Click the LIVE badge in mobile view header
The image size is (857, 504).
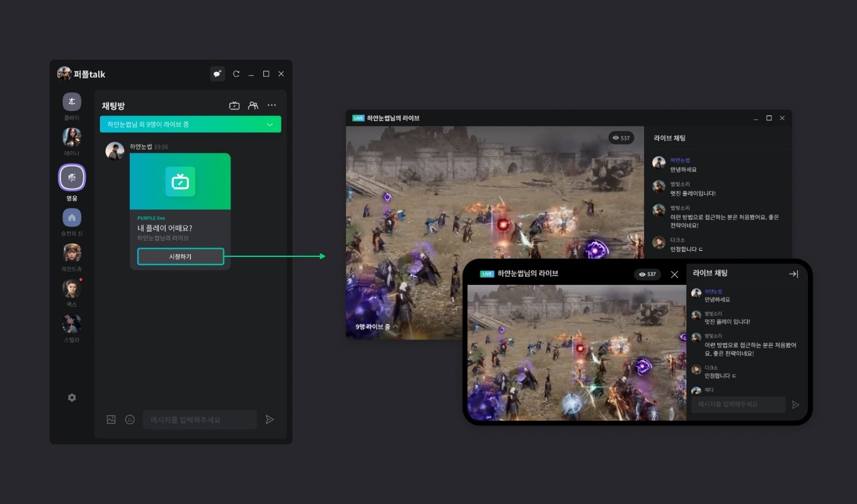(487, 274)
